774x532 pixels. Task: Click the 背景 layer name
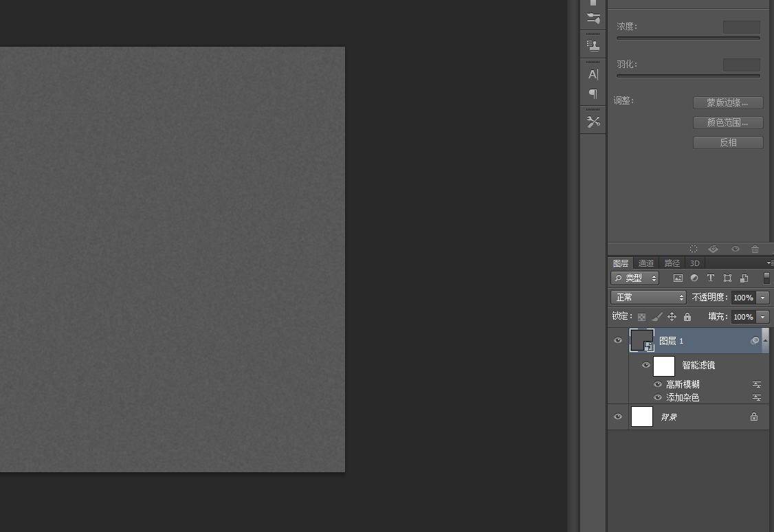[x=669, y=417]
